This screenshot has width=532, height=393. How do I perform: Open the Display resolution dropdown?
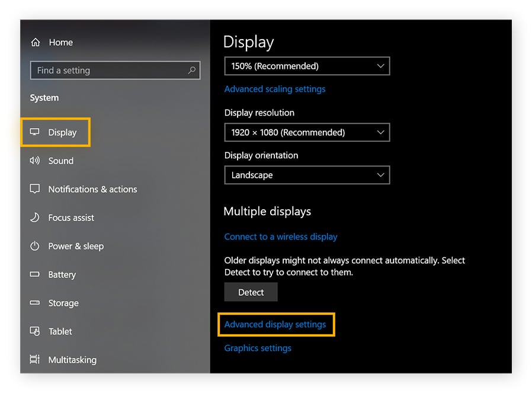(x=306, y=132)
